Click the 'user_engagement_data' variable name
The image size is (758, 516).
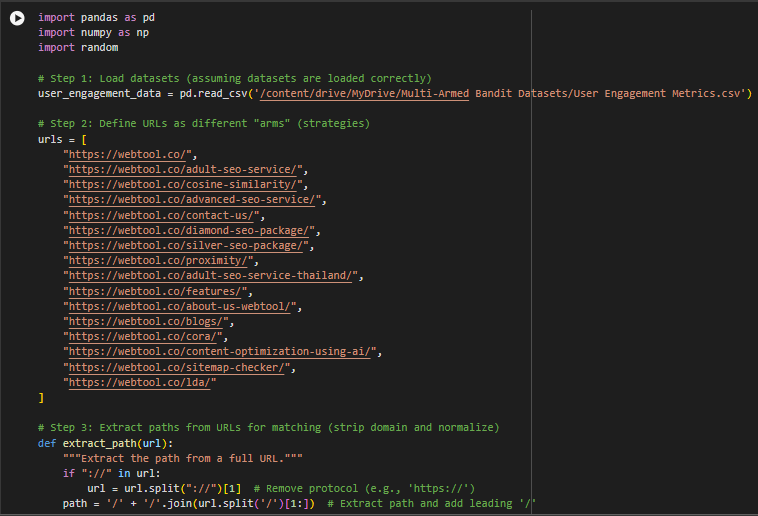point(100,93)
